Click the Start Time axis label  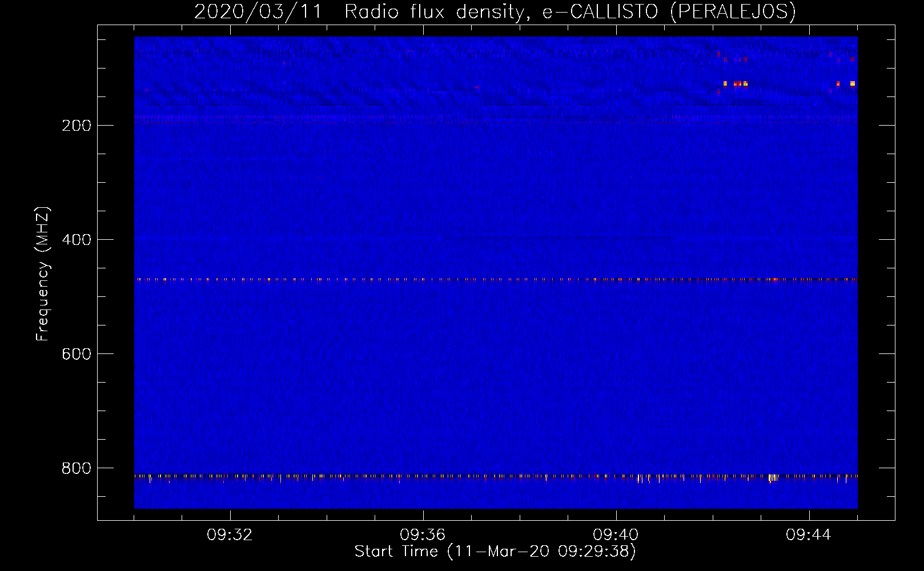(495, 552)
